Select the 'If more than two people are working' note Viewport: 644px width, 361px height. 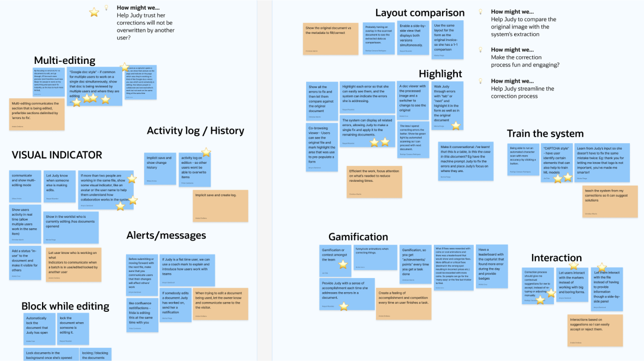(106, 190)
